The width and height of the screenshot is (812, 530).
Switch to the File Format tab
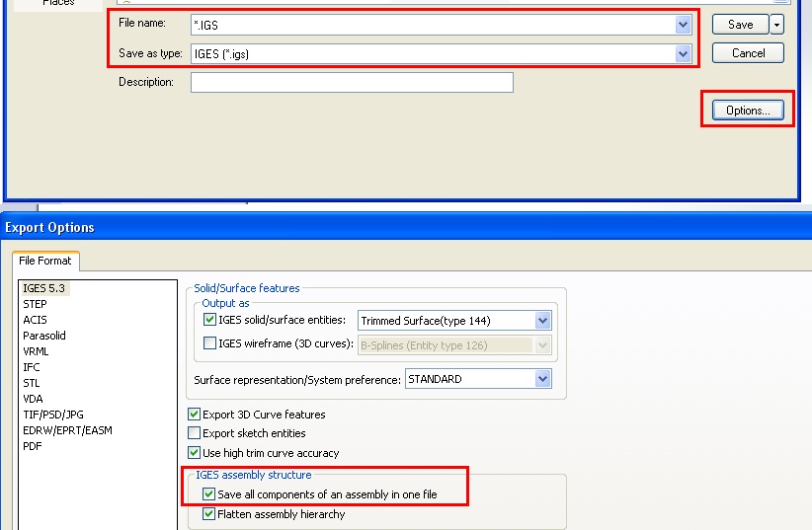pos(45,261)
